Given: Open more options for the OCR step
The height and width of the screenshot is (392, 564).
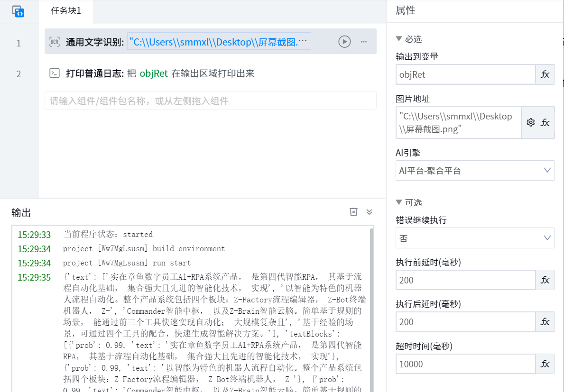Looking at the screenshot, I should pos(364,42).
